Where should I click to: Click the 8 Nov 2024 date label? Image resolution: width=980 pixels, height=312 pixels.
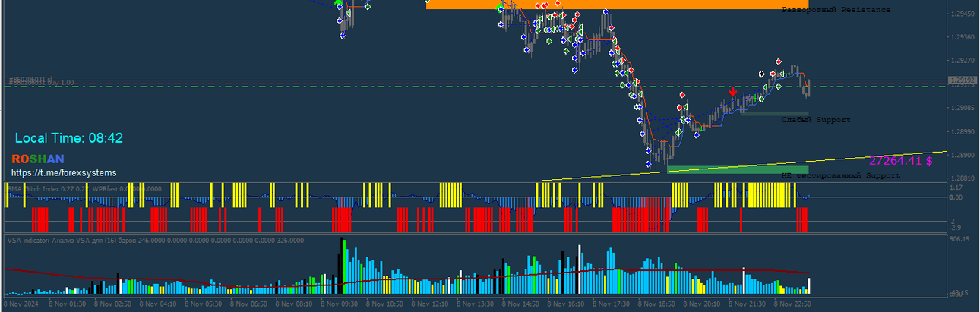click(21, 304)
